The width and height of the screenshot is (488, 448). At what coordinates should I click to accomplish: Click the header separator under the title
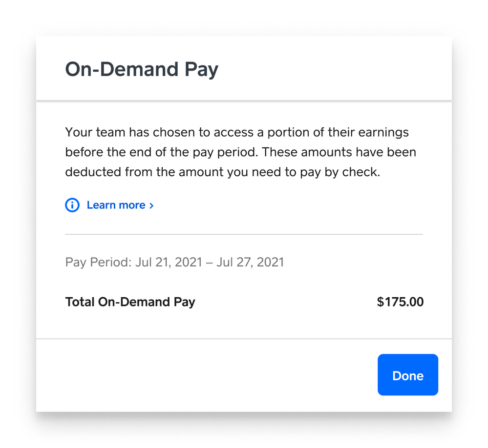tap(244, 101)
